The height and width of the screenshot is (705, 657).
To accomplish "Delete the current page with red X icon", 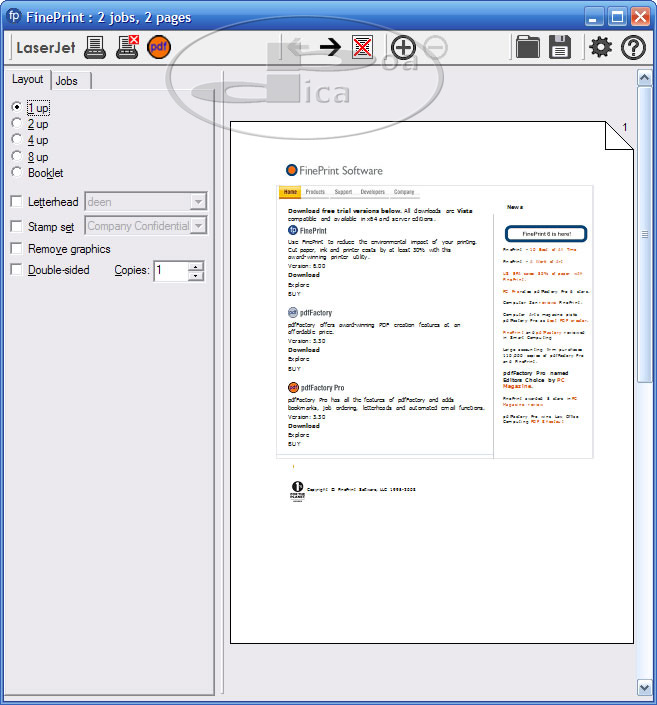I will pos(362,46).
